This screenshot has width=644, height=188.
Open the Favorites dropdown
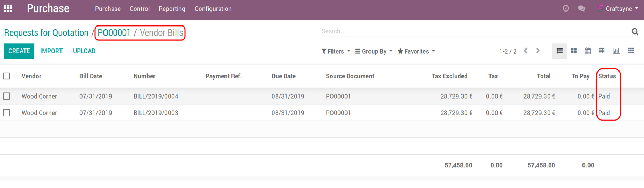416,51
